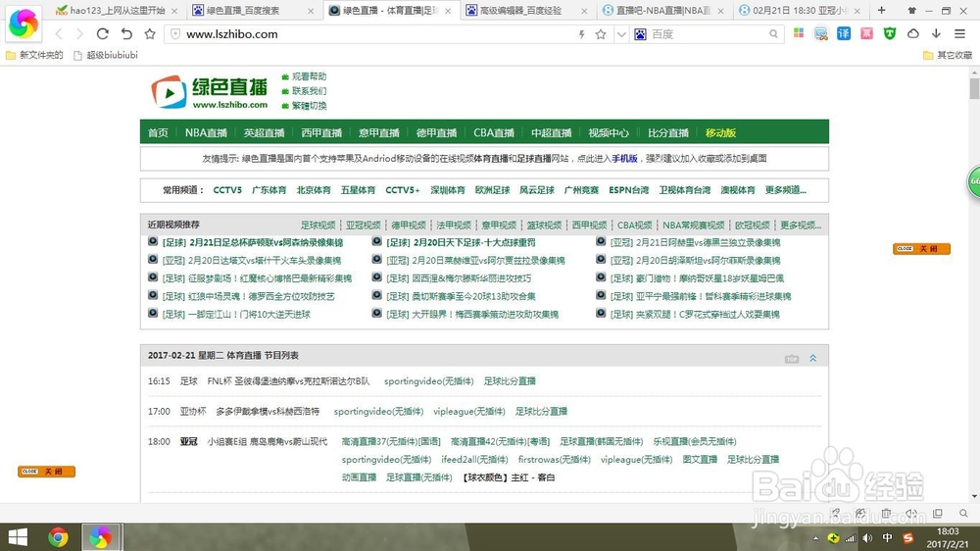Open the 移动版 nav item
This screenshot has width=980, height=551.
(x=720, y=132)
